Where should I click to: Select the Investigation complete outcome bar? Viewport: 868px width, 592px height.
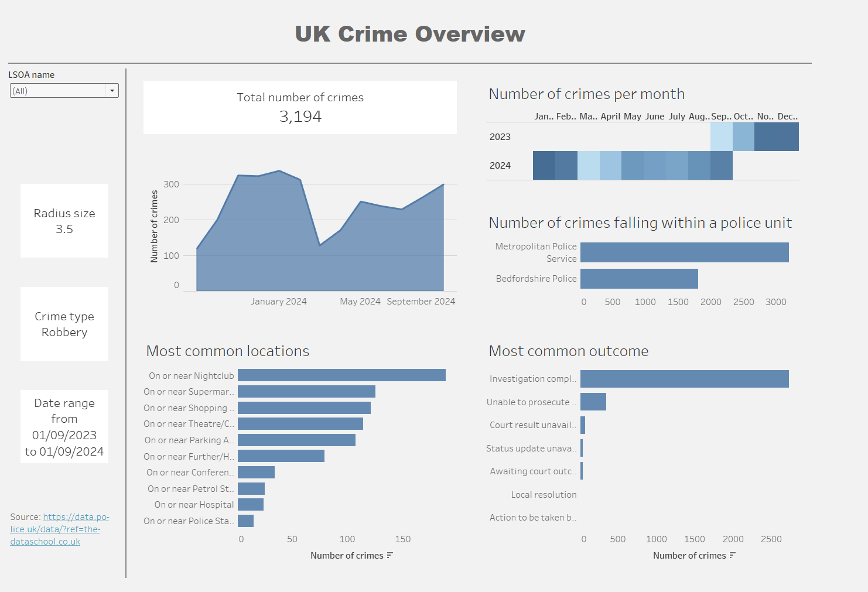pos(685,379)
